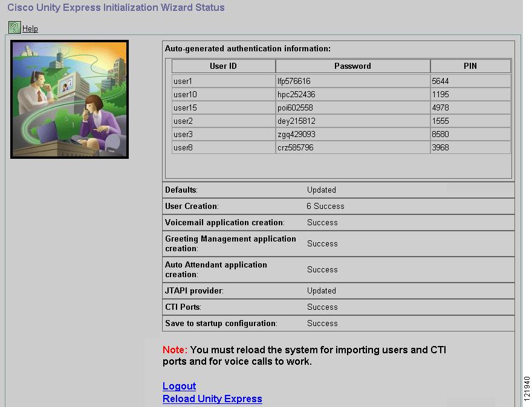Click the Password column header

click(x=352, y=66)
